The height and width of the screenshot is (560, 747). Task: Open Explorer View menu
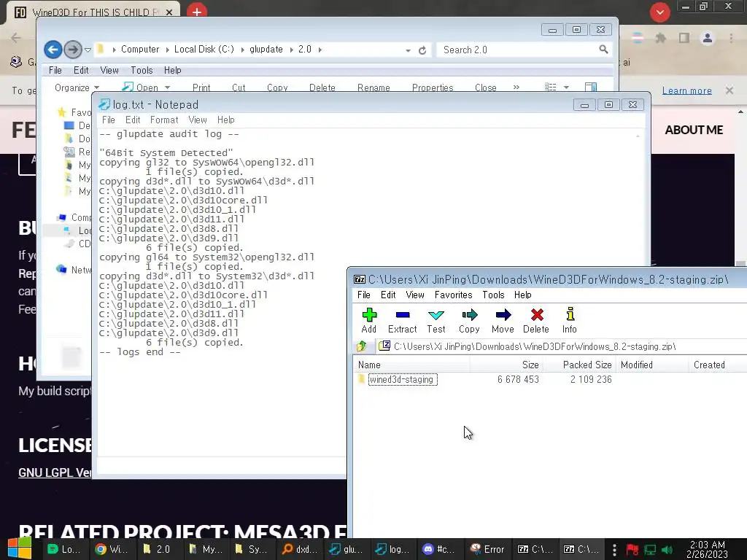109,71
